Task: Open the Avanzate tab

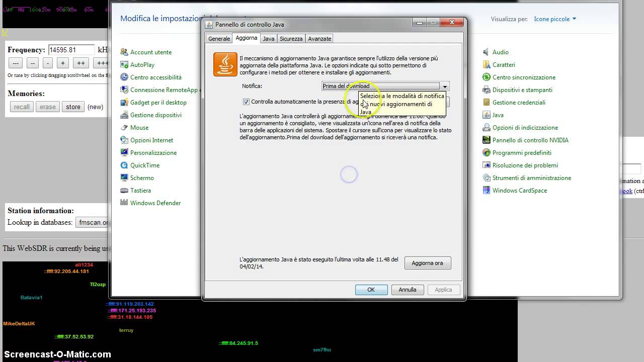Action: coord(319,39)
